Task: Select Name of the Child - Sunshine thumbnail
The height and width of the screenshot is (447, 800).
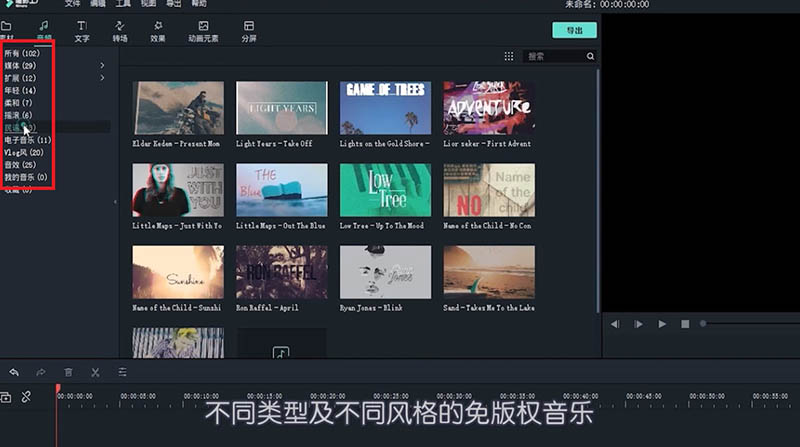Action: (178, 272)
